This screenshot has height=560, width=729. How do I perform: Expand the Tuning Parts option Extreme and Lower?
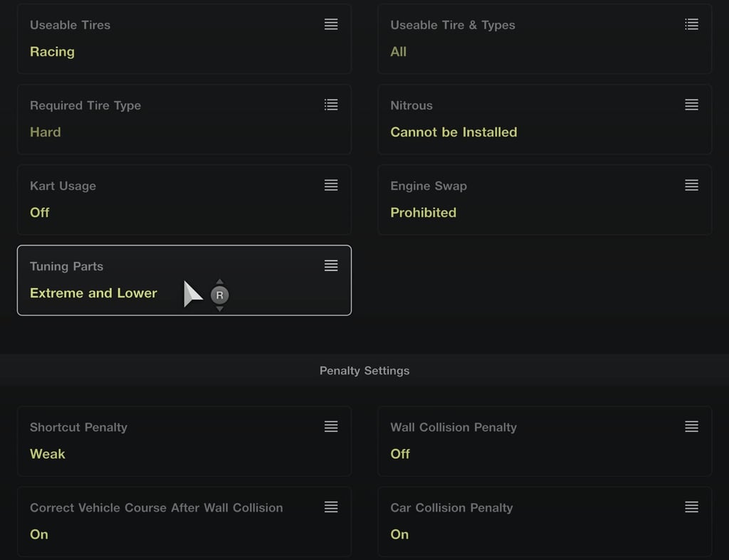click(x=93, y=292)
